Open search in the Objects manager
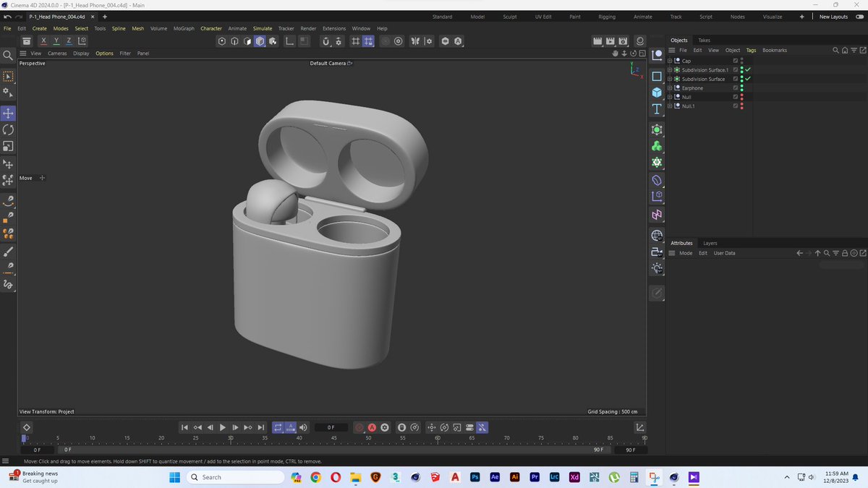868x488 pixels. [836, 51]
